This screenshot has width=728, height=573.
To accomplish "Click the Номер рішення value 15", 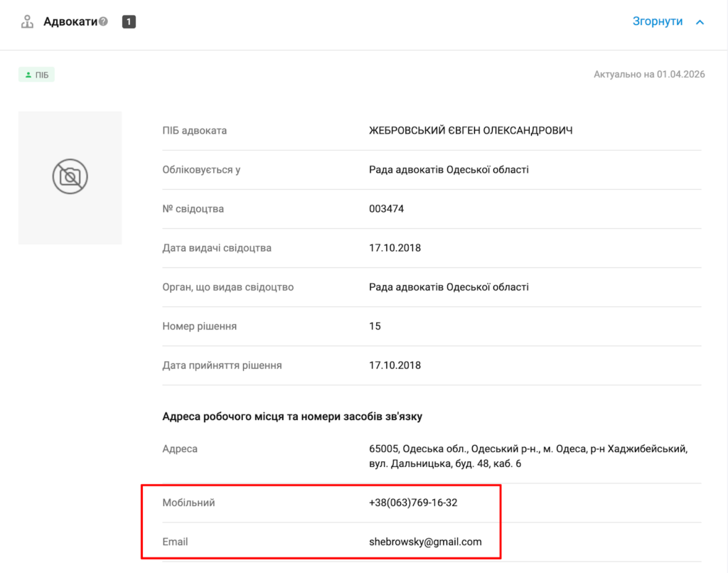I will [375, 326].
